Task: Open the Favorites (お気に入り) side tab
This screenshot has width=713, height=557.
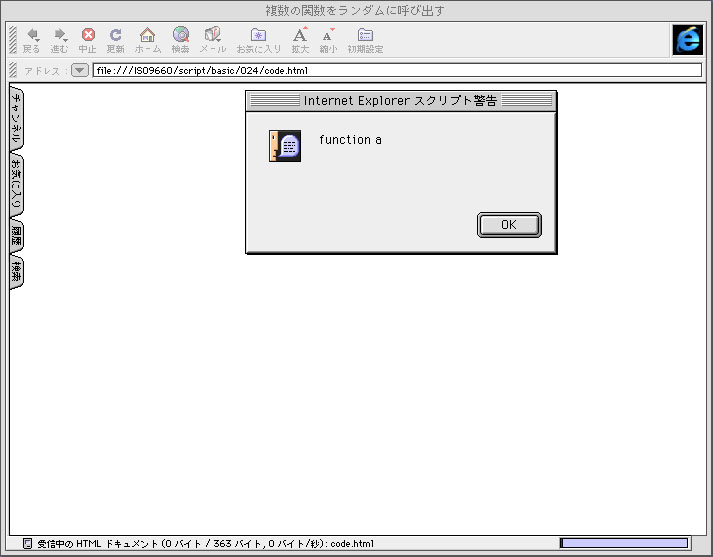Action: pyautogui.click(x=16, y=187)
